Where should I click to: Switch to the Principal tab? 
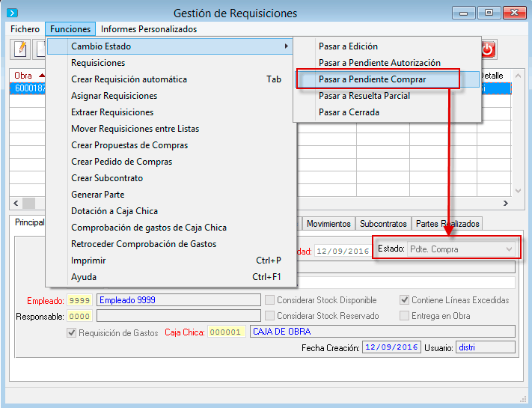click(x=29, y=222)
